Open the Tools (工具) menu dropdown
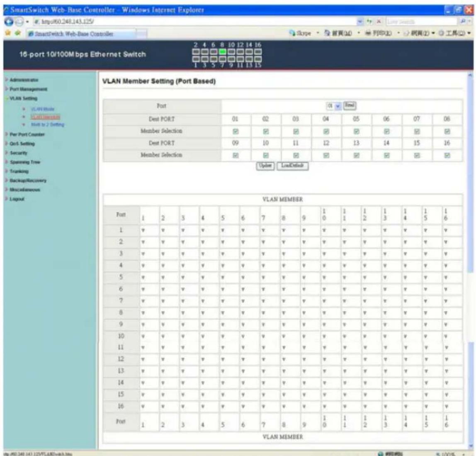The width and height of the screenshot is (476, 456). (x=455, y=33)
